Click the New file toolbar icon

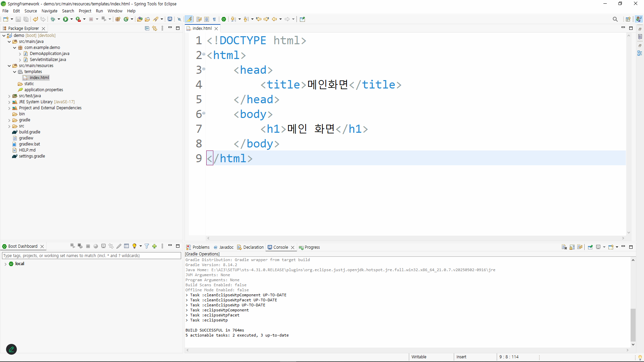pos(5,19)
